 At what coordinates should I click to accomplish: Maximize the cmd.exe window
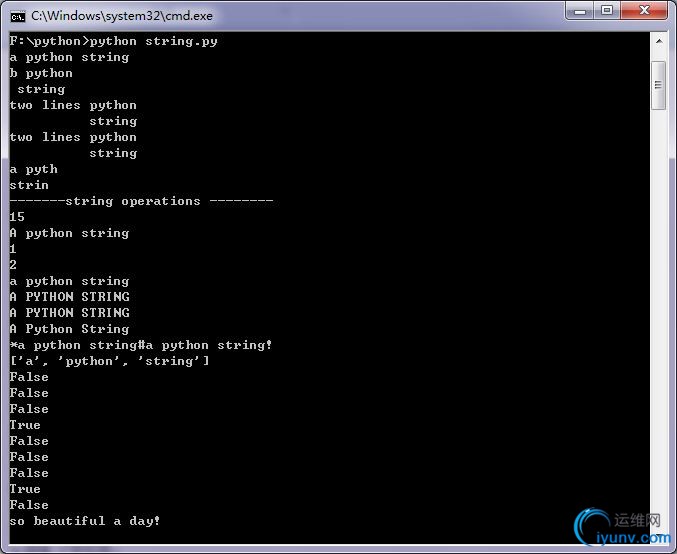click(607, 11)
